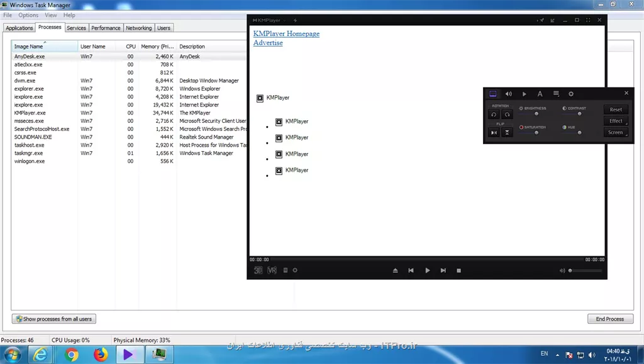Sort by Memory (Private) column header

[x=157, y=47]
